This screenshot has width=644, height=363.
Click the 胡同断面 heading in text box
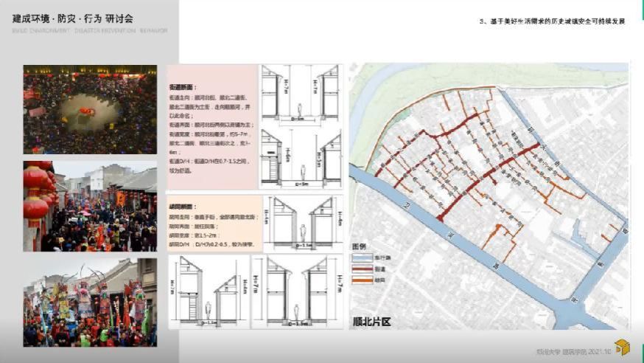(183, 209)
